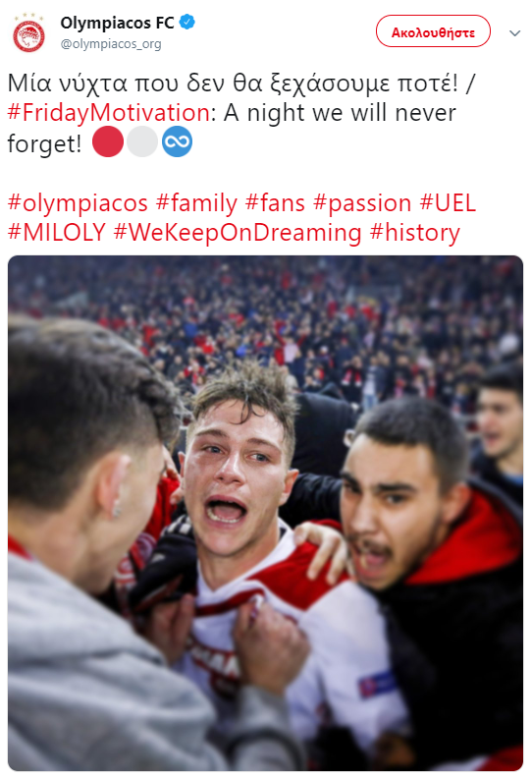This screenshot has height=781, width=532.
Task: Click the blue verified badge icon
Action: [187, 23]
